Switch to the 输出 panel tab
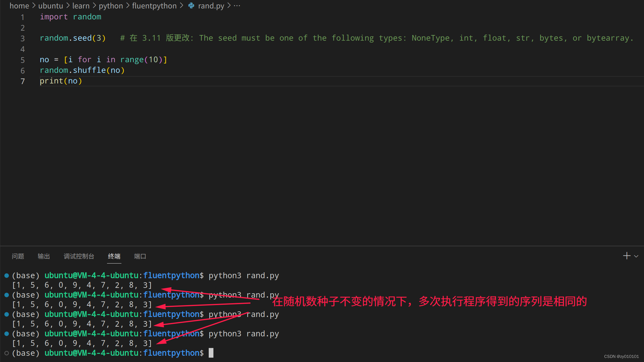644x362 pixels. (x=44, y=256)
